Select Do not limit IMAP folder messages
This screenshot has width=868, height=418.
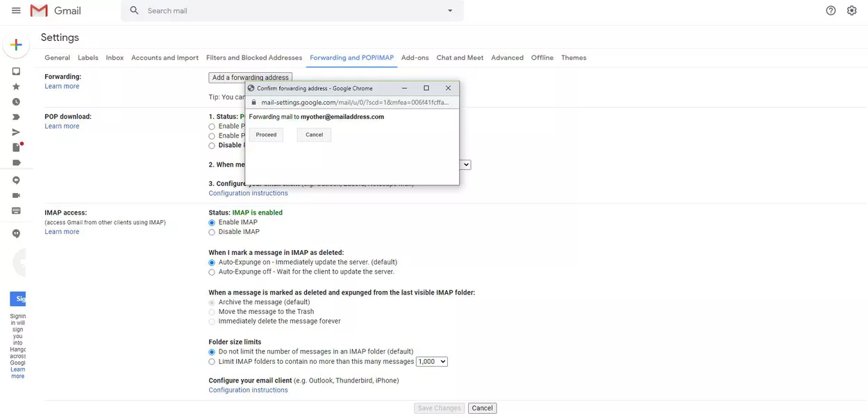[x=212, y=352]
